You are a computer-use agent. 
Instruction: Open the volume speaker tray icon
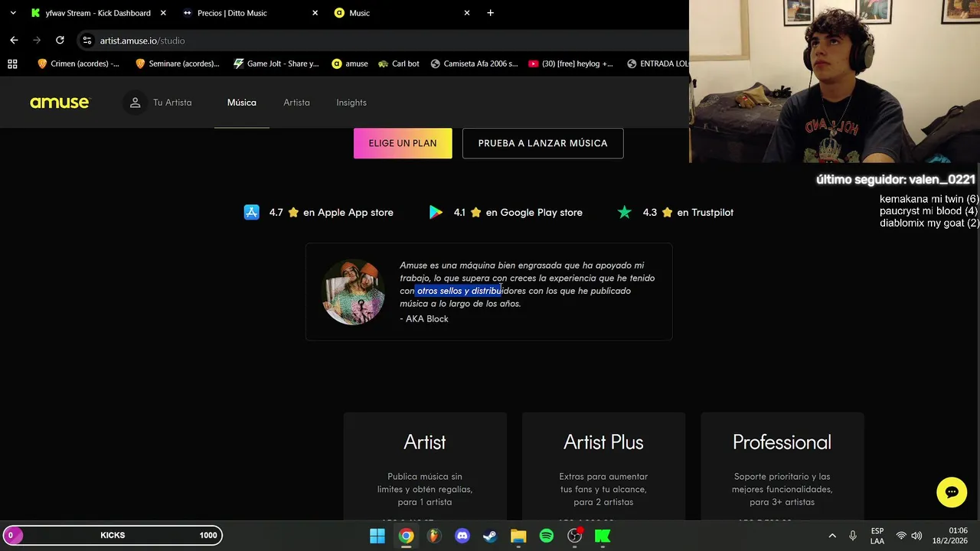(916, 536)
